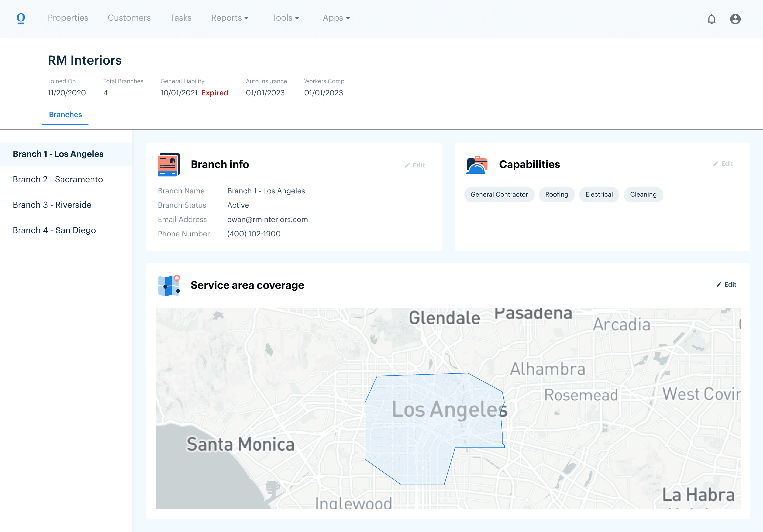763x532 pixels.
Task: Open the user account avatar
Action: coord(735,19)
